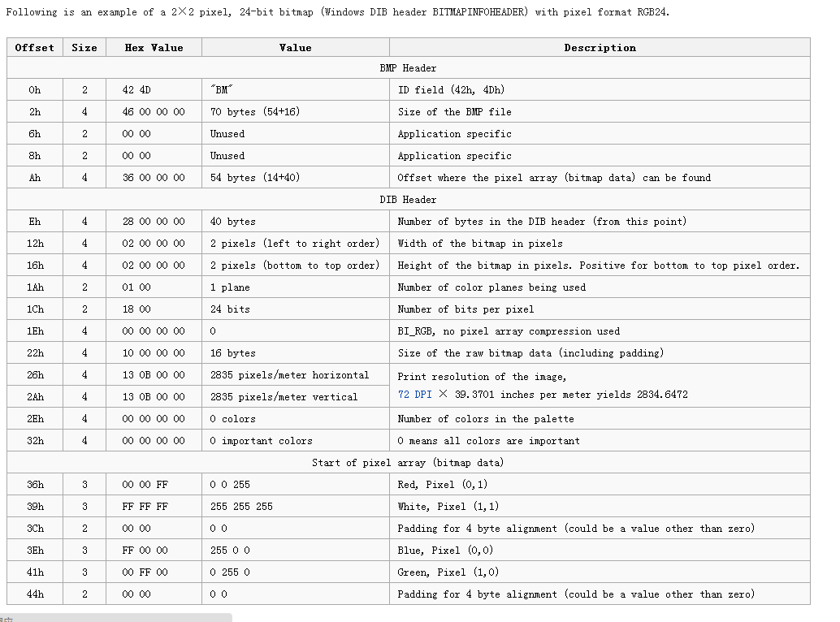
Task: Click the Value column header
Action: 296,48
